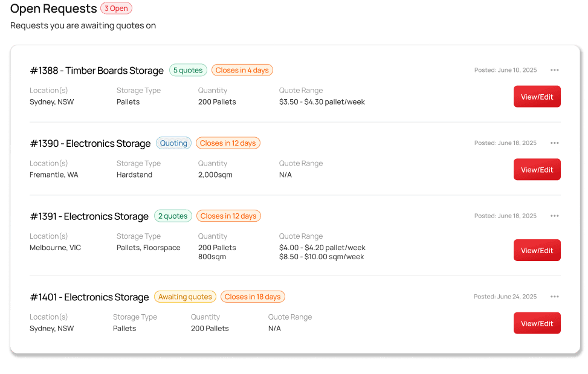This screenshot has width=588, height=374.
Task: Click the Pallets, Floorspace storage type
Action: click(149, 248)
